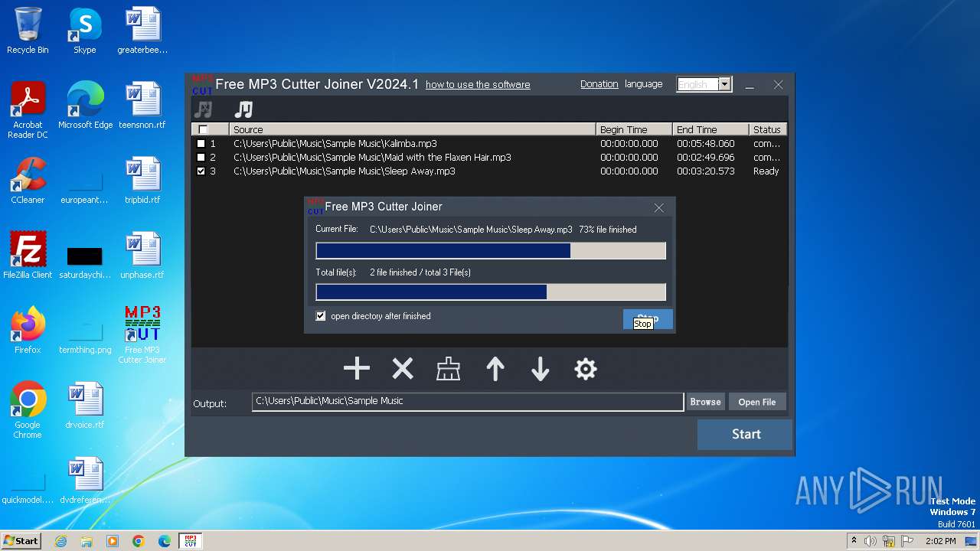Add files with the plus icon
The height and width of the screenshot is (551, 980).
(357, 369)
